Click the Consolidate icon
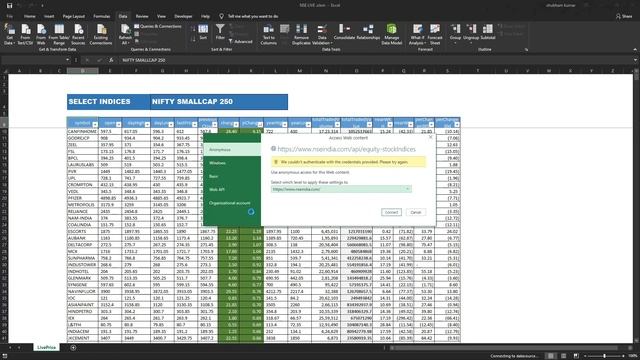The height and width of the screenshot is (360, 640). pos(344,32)
